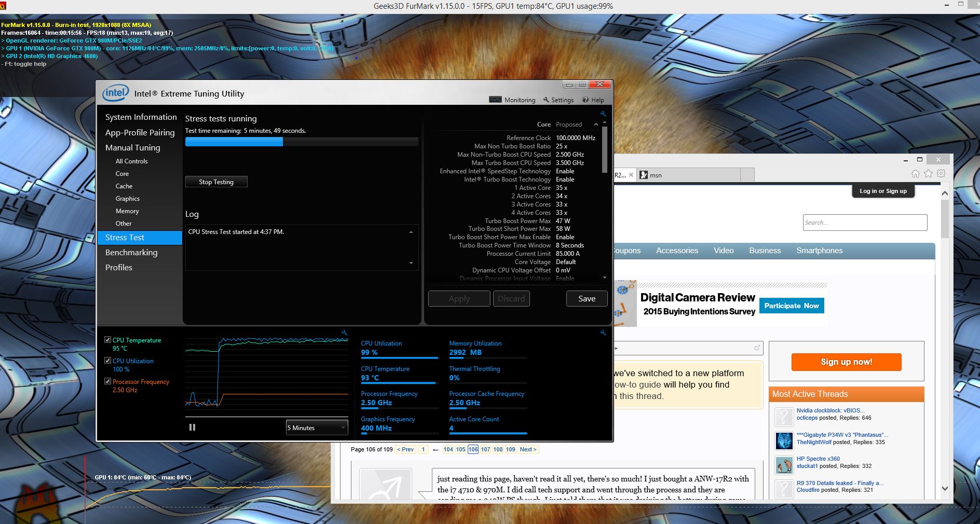Image resolution: width=980 pixels, height=524 pixels.
Task: Click Stop Testing button
Action: [216, 182]
